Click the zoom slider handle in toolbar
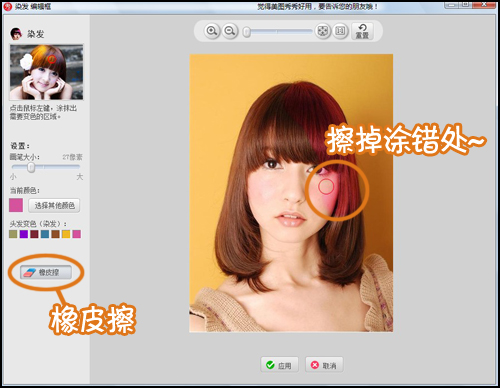Screen dimensions: 500x388 point(246,32)
